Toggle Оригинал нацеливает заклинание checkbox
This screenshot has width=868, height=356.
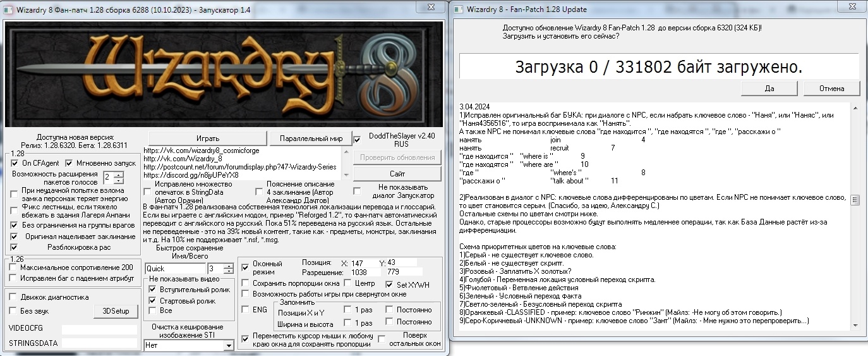point(15,236)
